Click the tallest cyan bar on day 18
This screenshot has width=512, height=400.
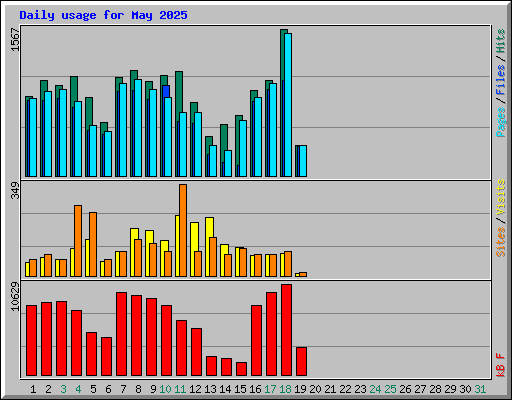point(288,105)
